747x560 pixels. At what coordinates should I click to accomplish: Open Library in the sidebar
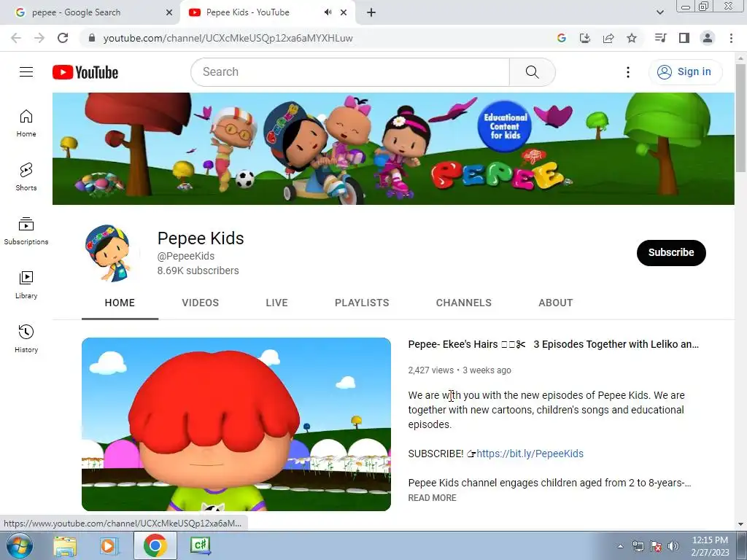[x=26, y=285]
